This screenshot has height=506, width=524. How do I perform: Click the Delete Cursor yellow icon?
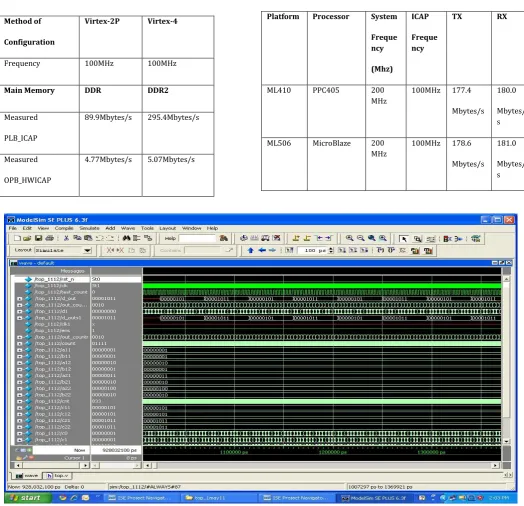point(307,238)
